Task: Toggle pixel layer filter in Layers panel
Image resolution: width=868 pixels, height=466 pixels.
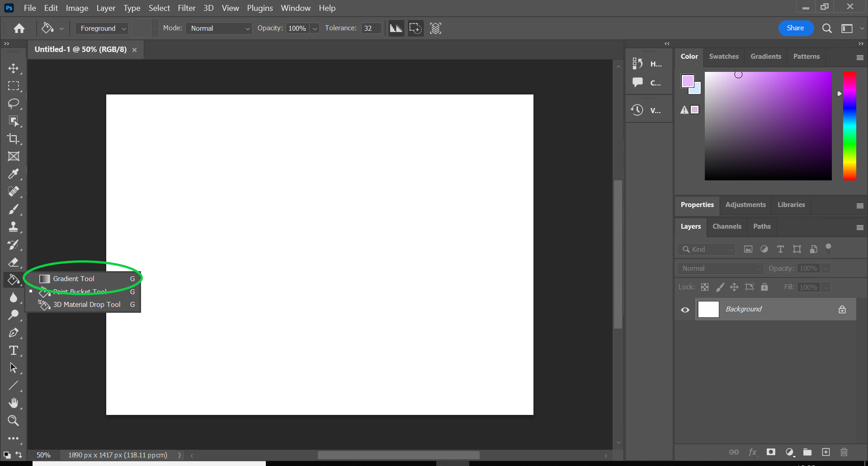Action: [748, 249]
